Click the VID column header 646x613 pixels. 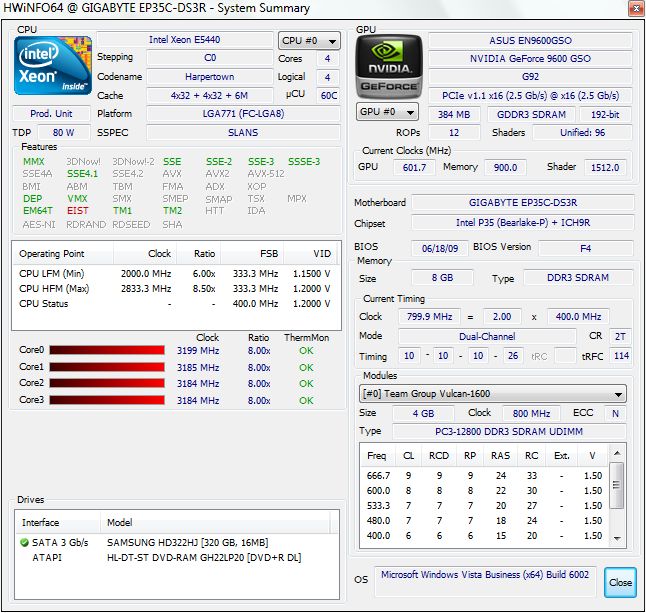click(x=310, y=254)
